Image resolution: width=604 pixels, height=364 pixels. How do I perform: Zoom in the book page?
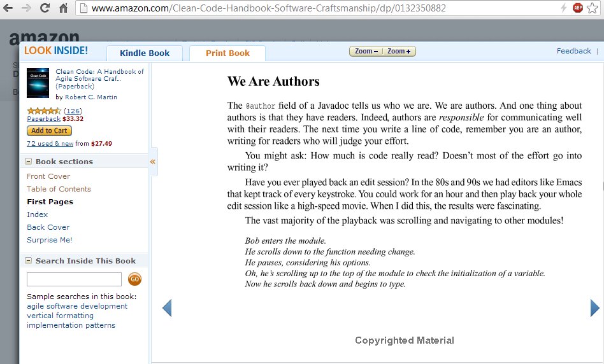coord(399,52)
